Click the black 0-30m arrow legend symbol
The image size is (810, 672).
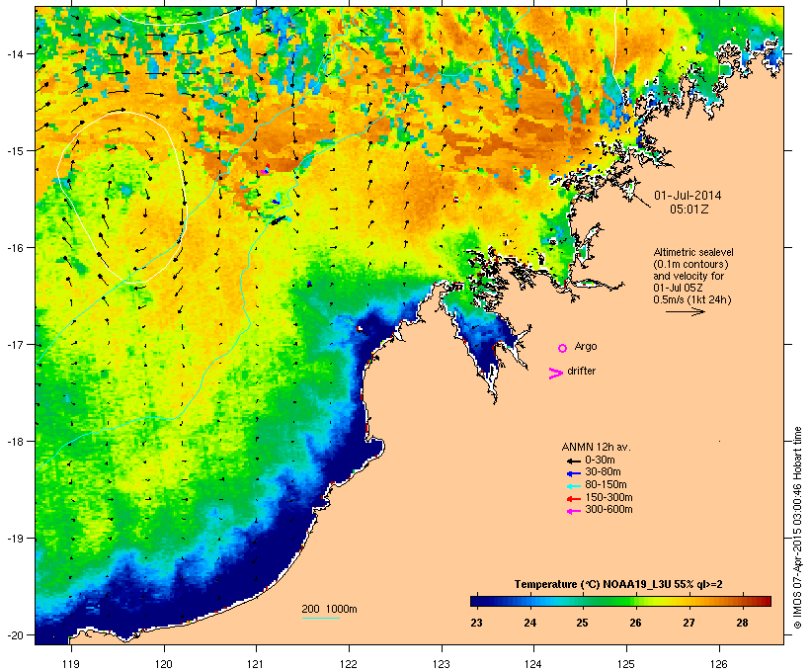tap(573, 462)
